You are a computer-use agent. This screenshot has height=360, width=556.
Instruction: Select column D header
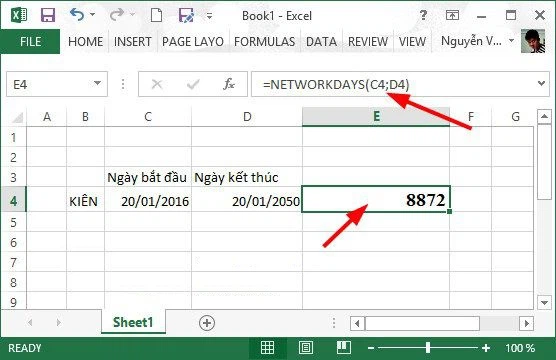(x=247, y=117)
